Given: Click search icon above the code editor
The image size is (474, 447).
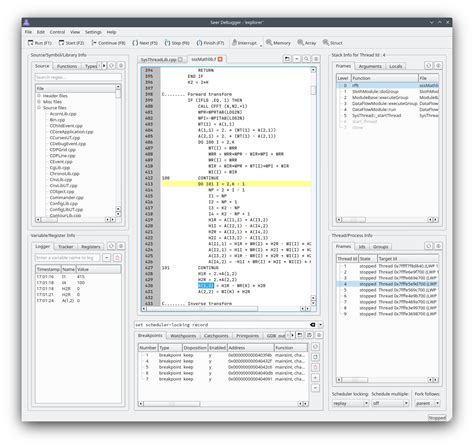Looking at the screenshot, I should click(306, 59).
